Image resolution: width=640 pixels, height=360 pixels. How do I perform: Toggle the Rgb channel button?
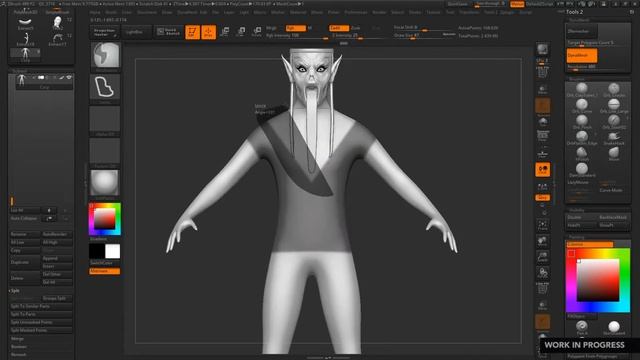[x=296, y=28]
